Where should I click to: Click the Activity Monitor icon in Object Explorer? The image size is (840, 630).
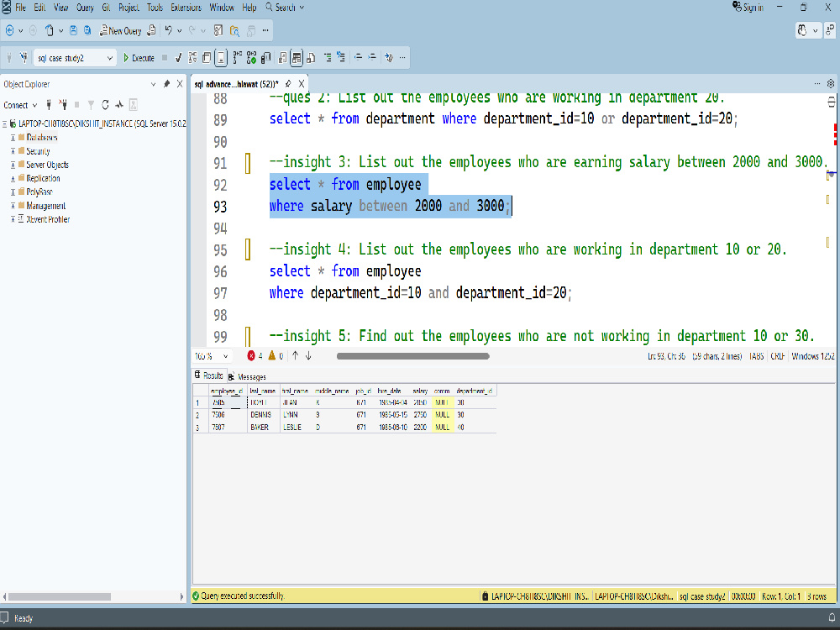pyautogui.click(x=119, y=104)
